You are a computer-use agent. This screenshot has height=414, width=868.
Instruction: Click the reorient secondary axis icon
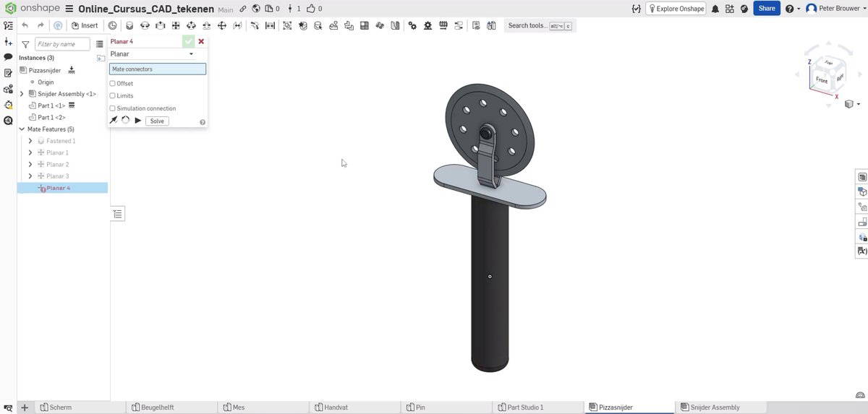125,121
